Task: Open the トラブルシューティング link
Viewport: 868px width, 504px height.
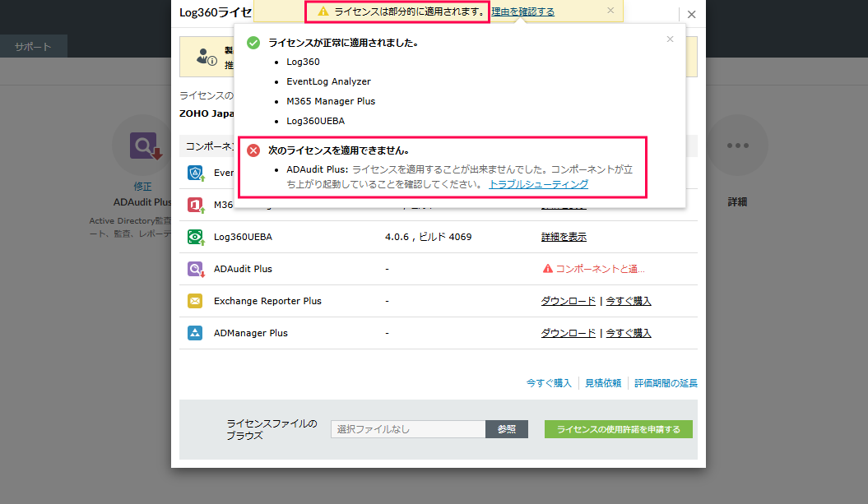Action: 538,184
